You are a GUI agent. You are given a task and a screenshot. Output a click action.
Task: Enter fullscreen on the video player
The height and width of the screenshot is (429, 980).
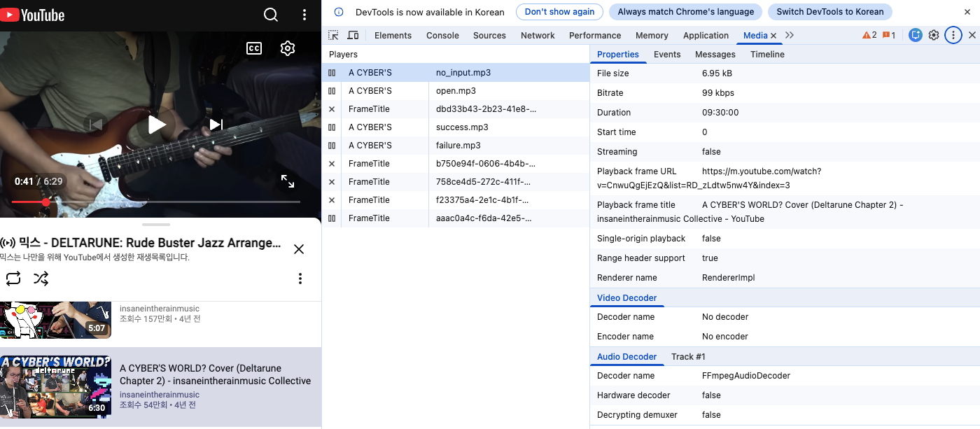pyautogui.click(x=288, y=181)
